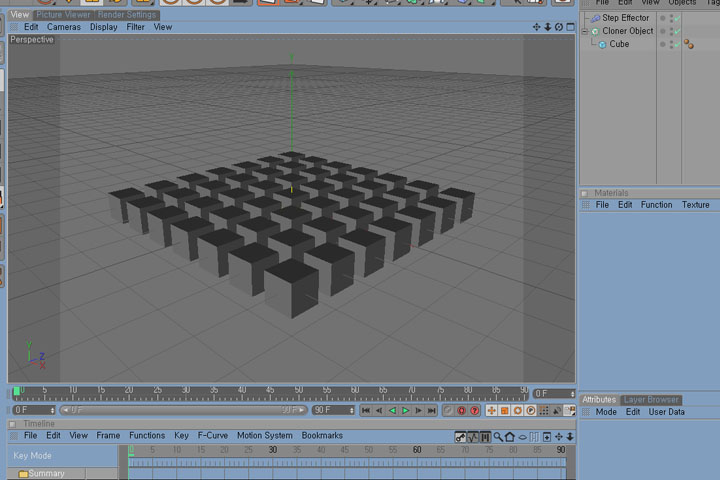This screenshot has height=480, width=720.
Task: Step to the next frame
Action: pyautogui.click(x=418, y=410)
